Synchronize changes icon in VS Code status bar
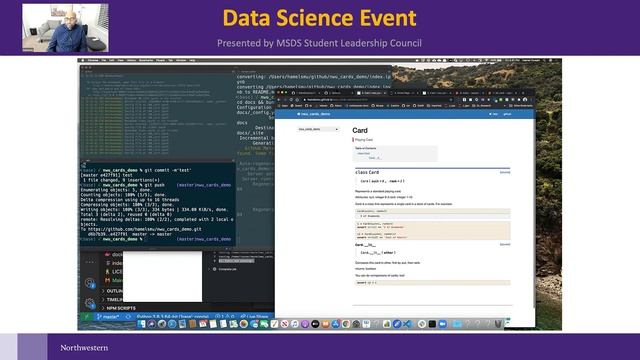 128,317
